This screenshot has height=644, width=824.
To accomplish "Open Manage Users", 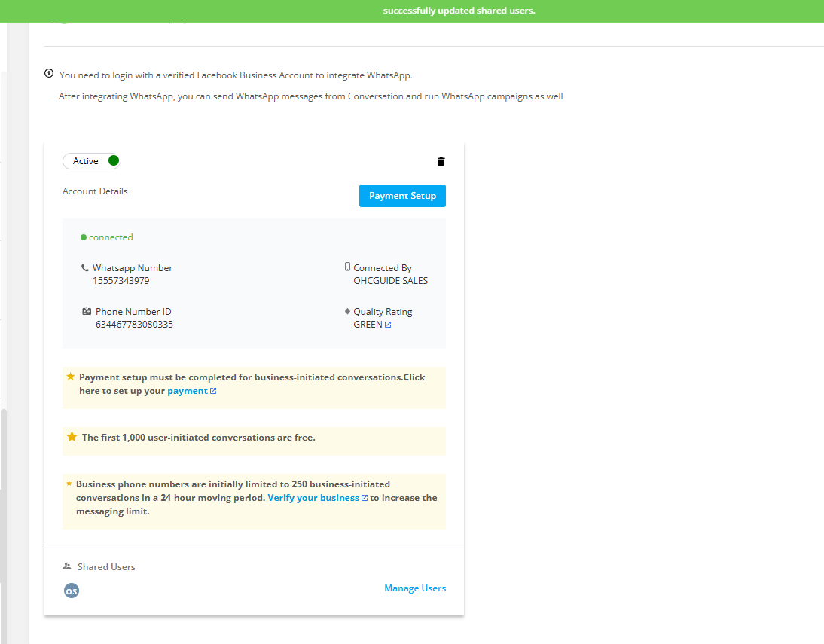I will tap(414, 588).
